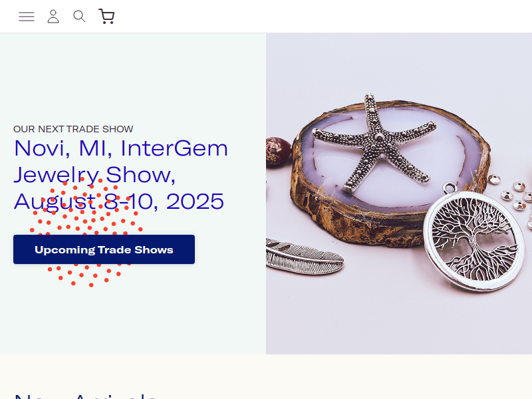Click the pendant's small bail loop
The image size is (532, 399).
tap(450, 188)
